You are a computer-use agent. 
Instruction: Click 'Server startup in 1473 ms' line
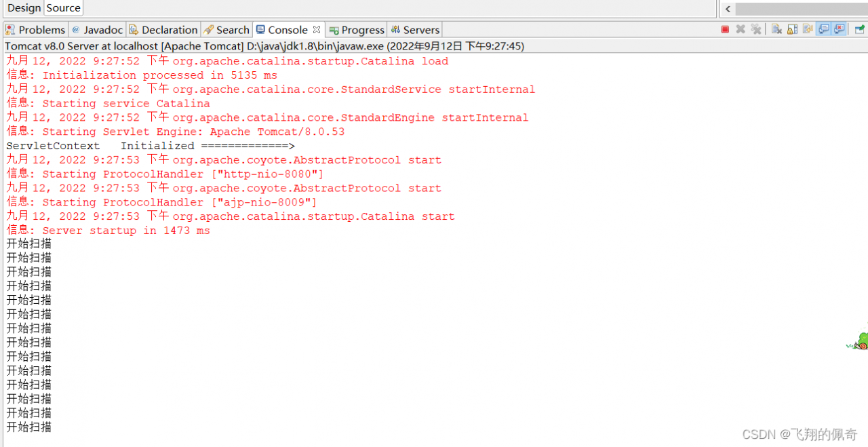(x=108, y=231)
